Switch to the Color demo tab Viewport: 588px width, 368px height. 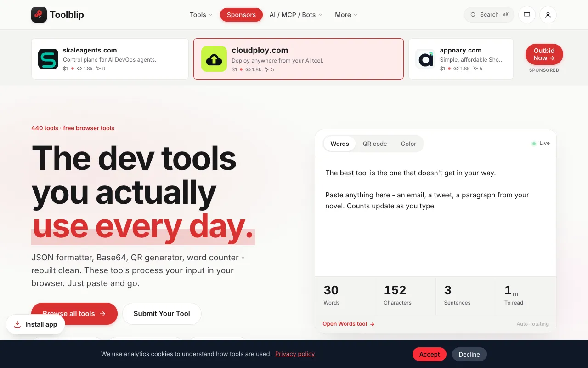[x=408, y=144]
